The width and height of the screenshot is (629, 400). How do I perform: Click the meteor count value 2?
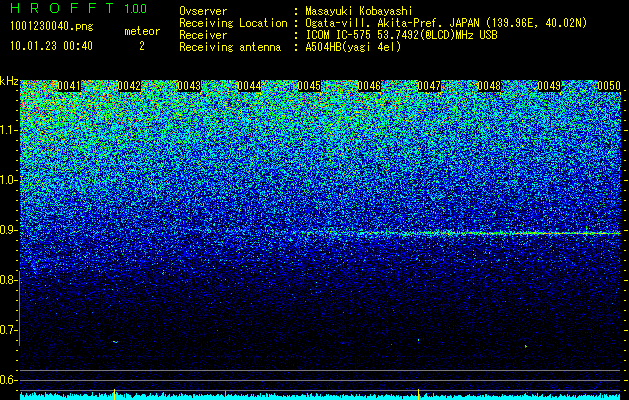pyautogui.click(x=142, y=46)
